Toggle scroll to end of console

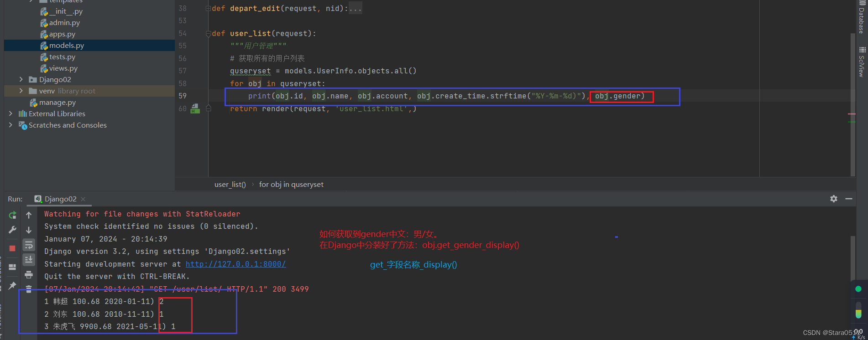(x=29, y=259)
